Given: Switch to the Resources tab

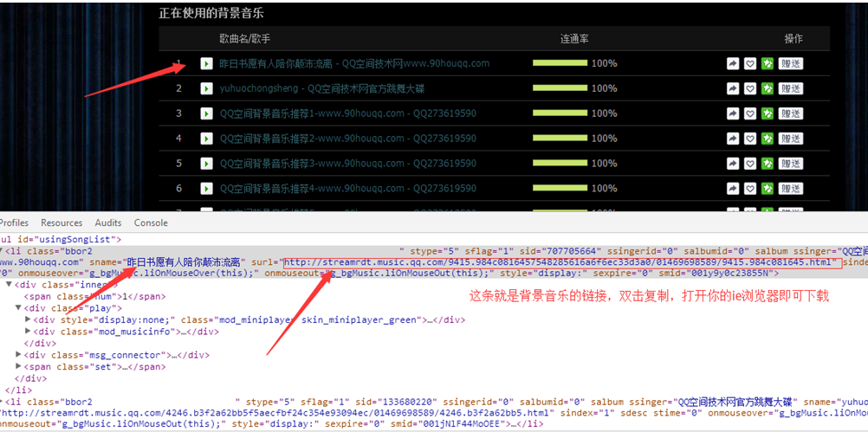Looking at the screenshot, I should click(62, 222).
